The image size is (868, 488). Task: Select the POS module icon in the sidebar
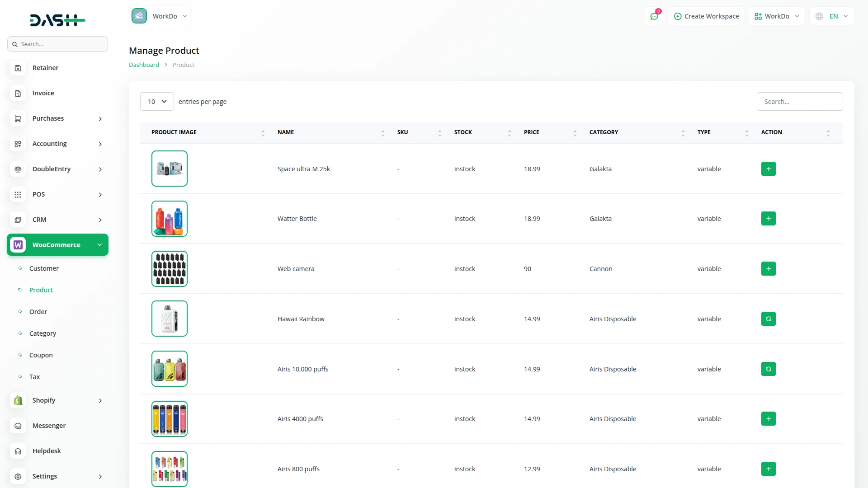[x=18, y=194]
